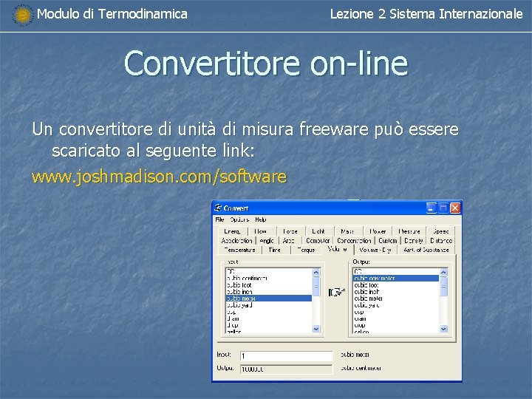This screenshot has height=399, width=532.
Task: Click the Input list scrollbar thumb
Action: coord(316,286)
